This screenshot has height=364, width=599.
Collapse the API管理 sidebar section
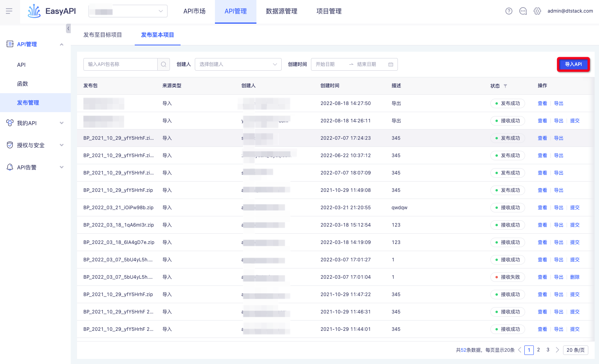pos(62,44)
